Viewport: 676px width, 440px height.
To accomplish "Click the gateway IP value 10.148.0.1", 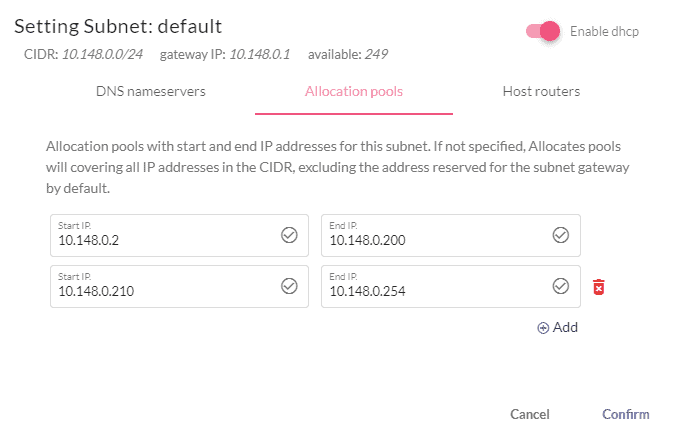I will pos(260,54).
